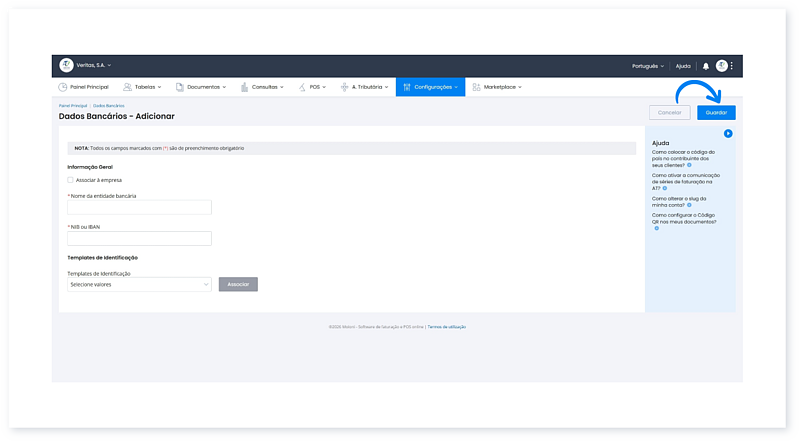Expand the Selecione valores dropdown
Viewport: 800px width, 442px height.
click(139, 284)
